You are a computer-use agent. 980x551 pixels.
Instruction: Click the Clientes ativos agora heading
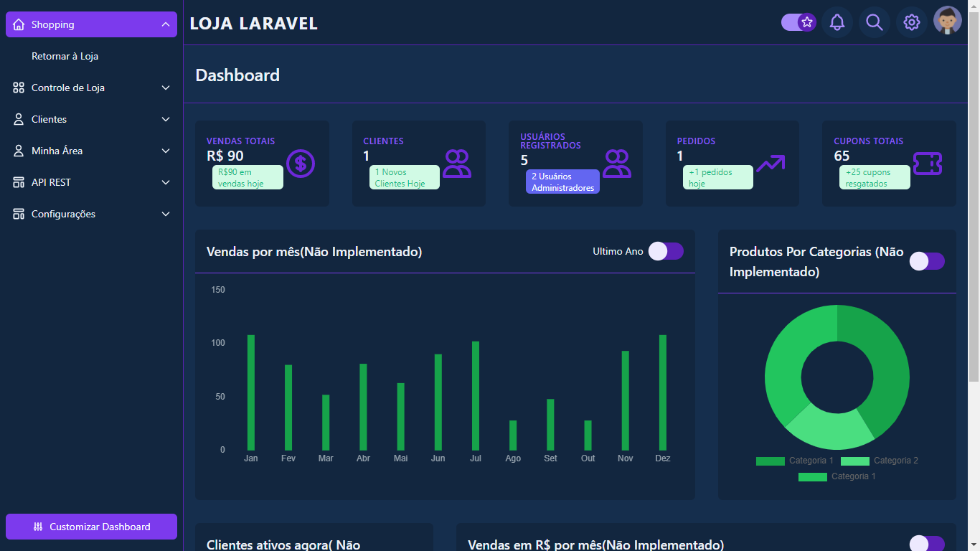pos(283,545)
